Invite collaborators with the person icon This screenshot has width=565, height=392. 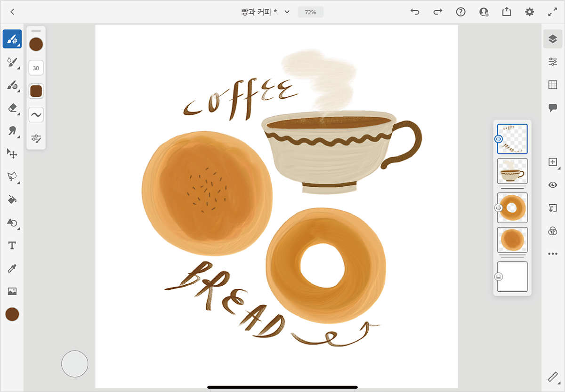484,12
